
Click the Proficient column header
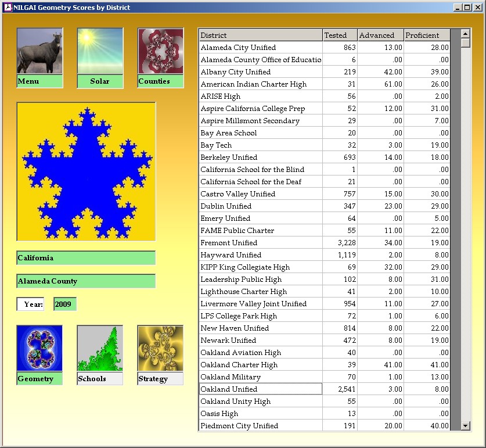point(427,35)
